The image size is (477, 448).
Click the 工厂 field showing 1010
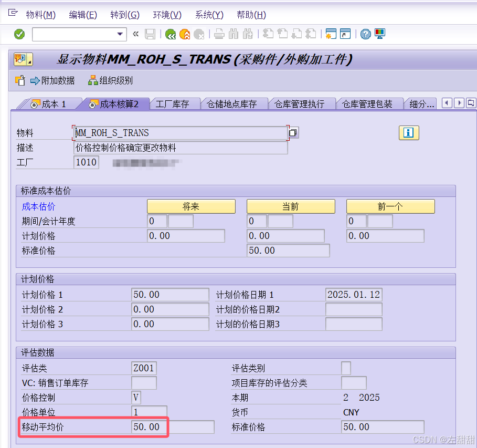86,162
